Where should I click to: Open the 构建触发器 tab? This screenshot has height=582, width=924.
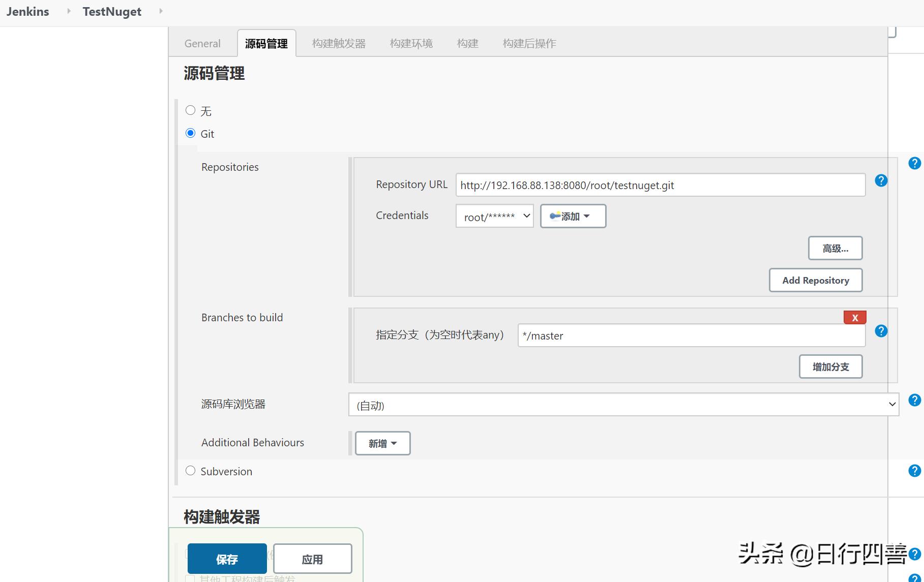[338, 43]
